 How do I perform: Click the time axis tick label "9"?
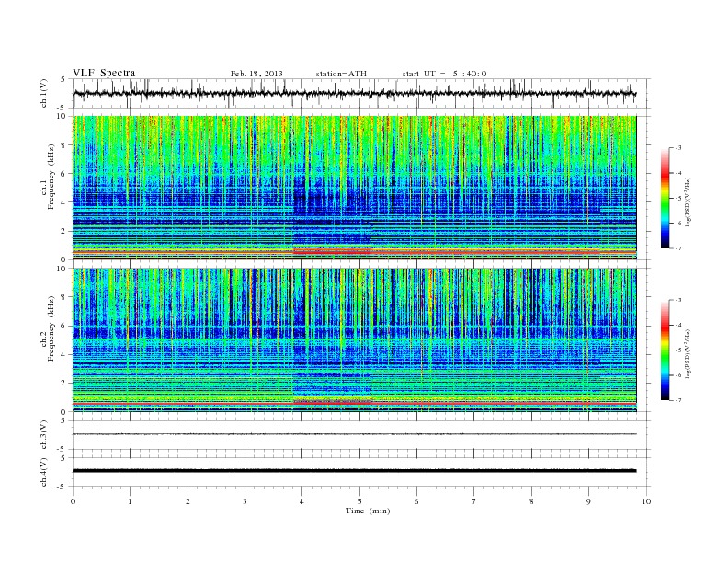click(x=588, y=501)
